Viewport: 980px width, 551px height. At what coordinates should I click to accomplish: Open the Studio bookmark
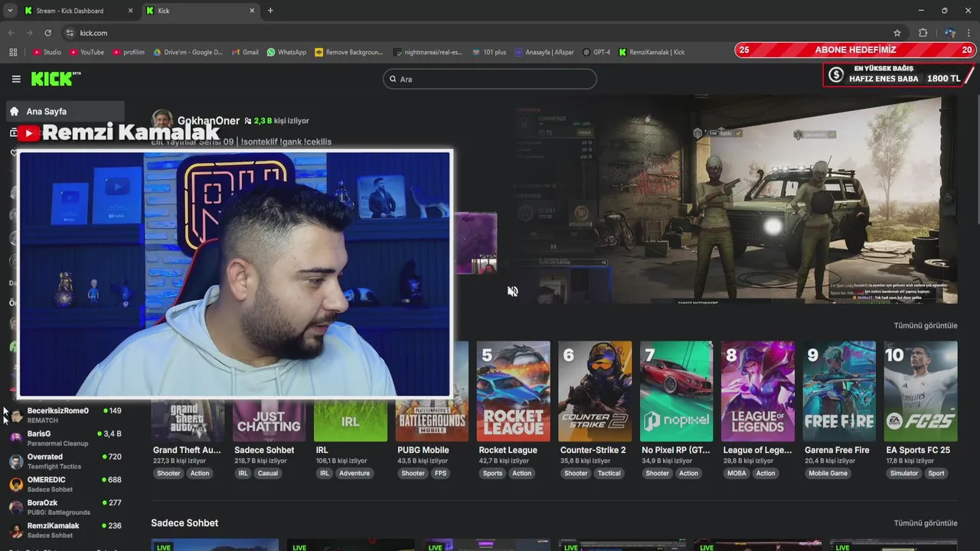point(47,52)
